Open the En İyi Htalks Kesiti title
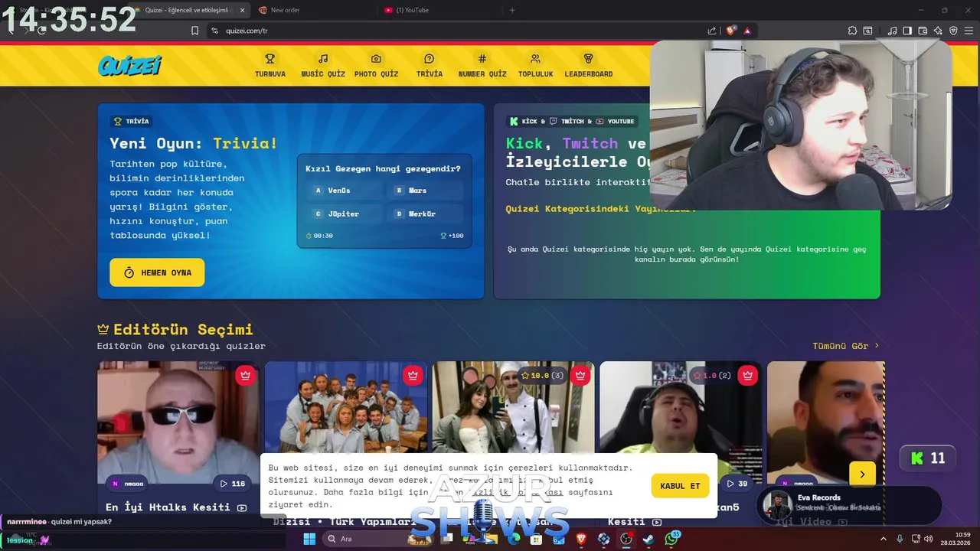 coord(168,507)
